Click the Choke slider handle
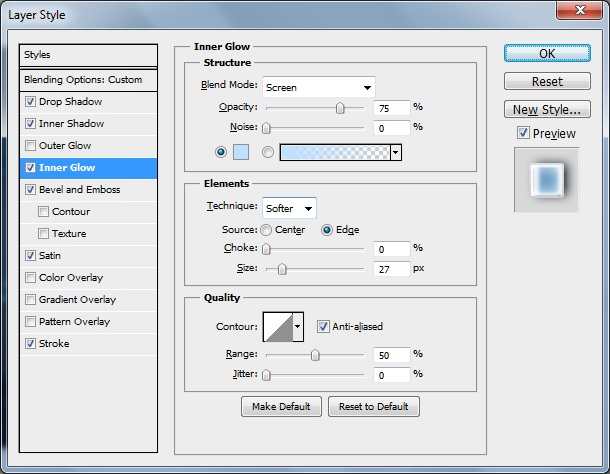The image size is (610, 474). coord(266,249)
